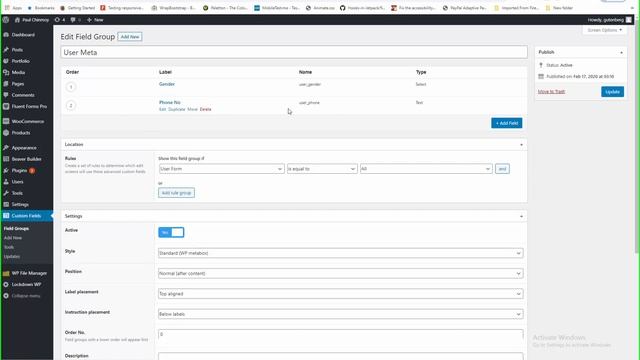Click the Howdy, gutenberg account text
This screenshot has width=640, height=360.
point(606,20)
